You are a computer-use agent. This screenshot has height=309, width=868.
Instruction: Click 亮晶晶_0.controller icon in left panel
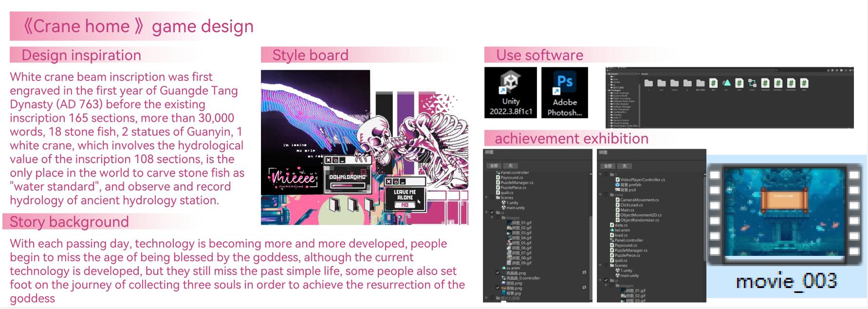click(x=504, y=278)
